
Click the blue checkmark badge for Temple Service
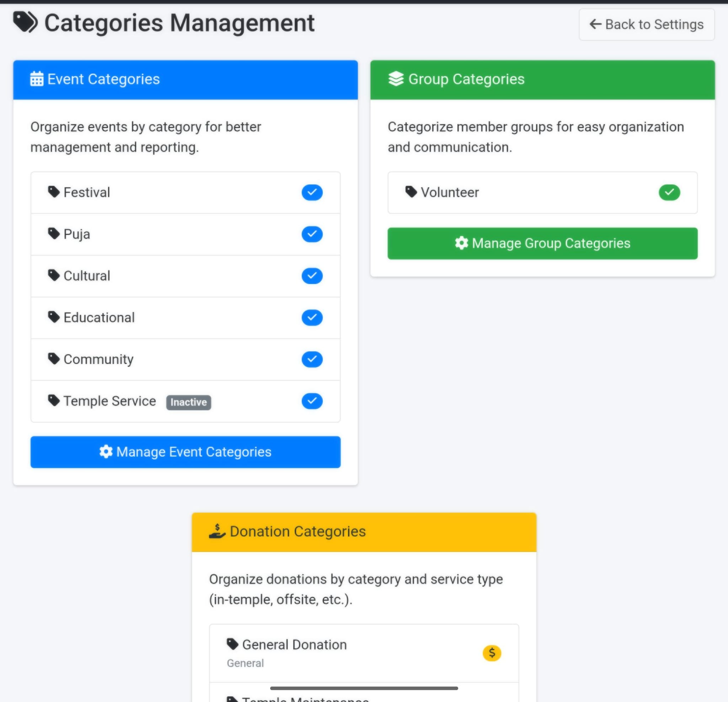tap(312, 401)
